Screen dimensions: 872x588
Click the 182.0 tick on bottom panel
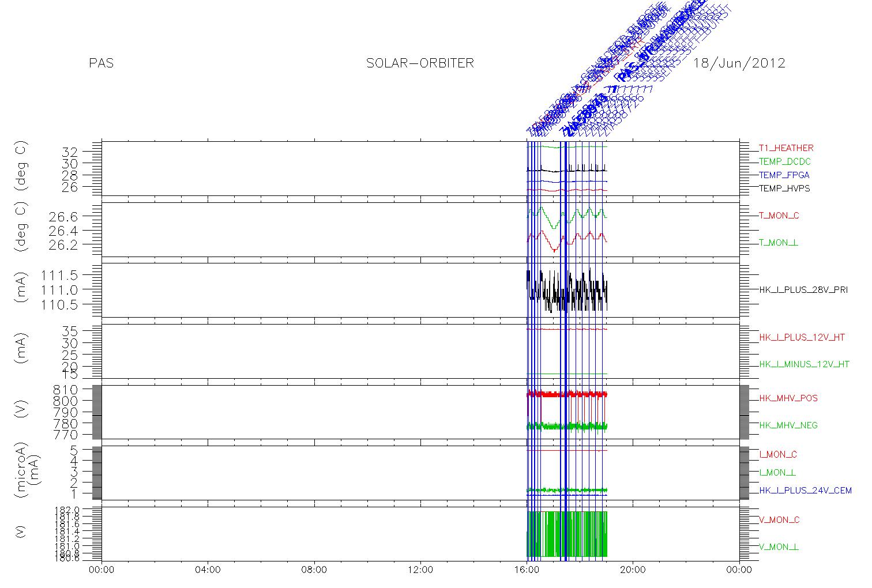[66, 510]
